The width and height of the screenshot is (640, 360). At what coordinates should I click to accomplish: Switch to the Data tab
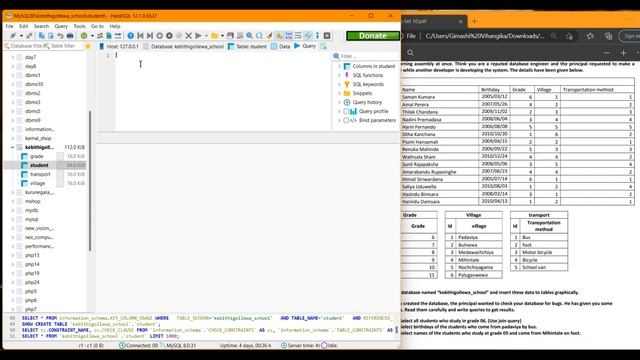[x=281, y=46]
